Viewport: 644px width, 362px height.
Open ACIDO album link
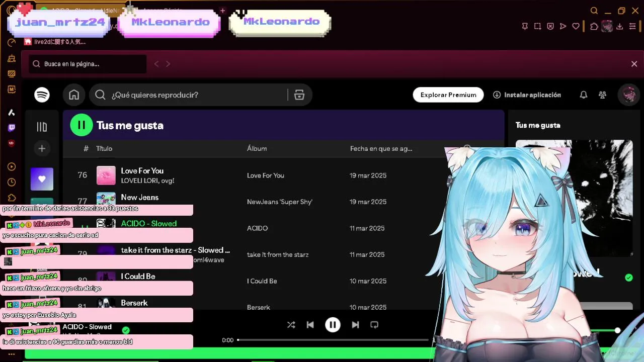point(257,228)
